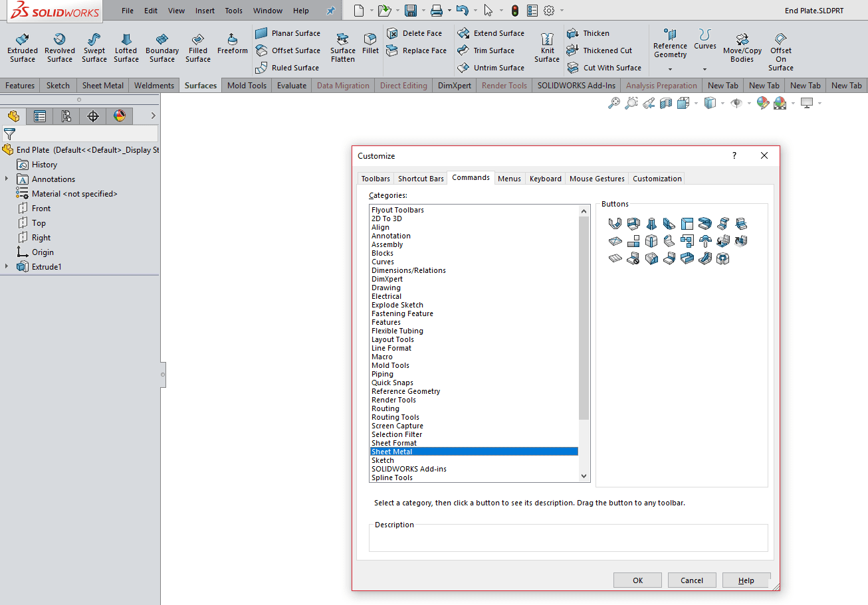This screenshot has height=605, width=868.
Task: Pick the Boundary Surface tool
Action: [x=162, y=48]
